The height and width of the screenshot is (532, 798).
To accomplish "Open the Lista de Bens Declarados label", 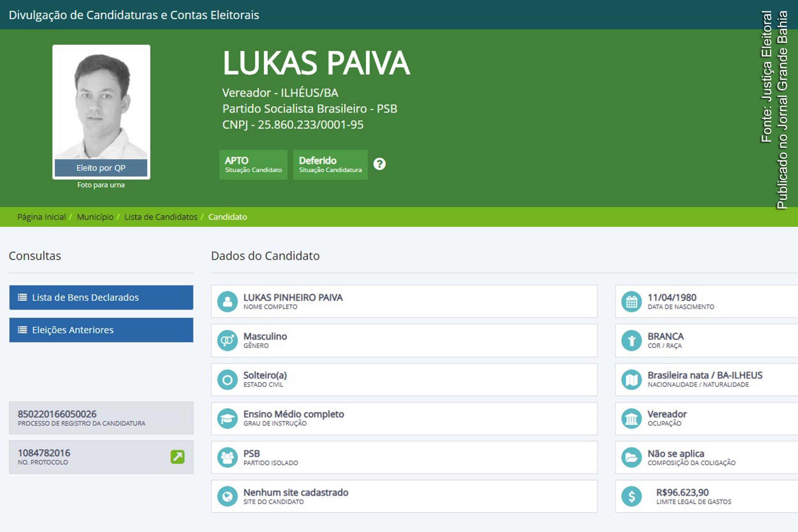I will coord(85,297).
